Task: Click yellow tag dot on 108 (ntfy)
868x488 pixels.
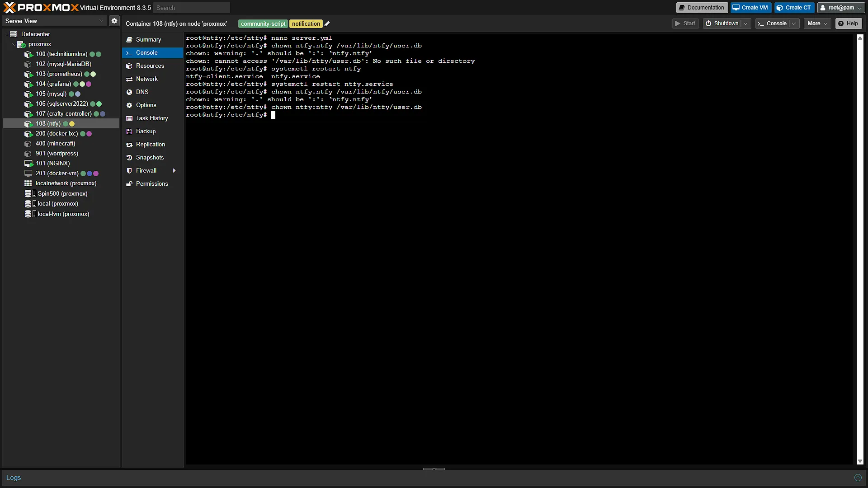Action: coord(72,124)
